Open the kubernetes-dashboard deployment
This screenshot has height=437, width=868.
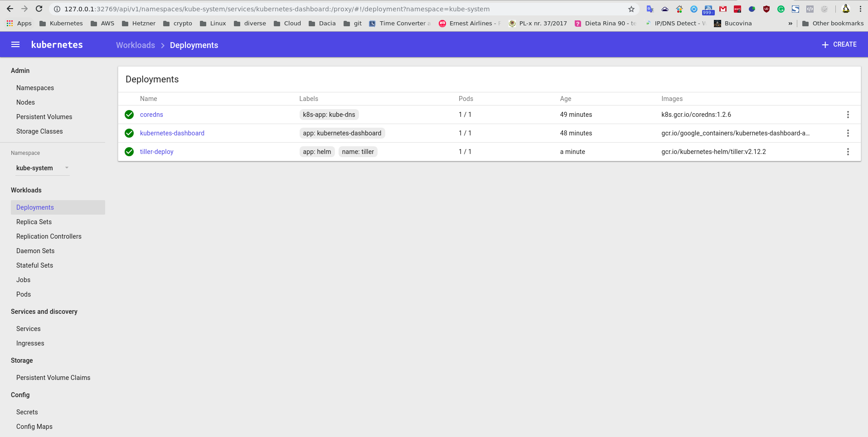[172, 133]
